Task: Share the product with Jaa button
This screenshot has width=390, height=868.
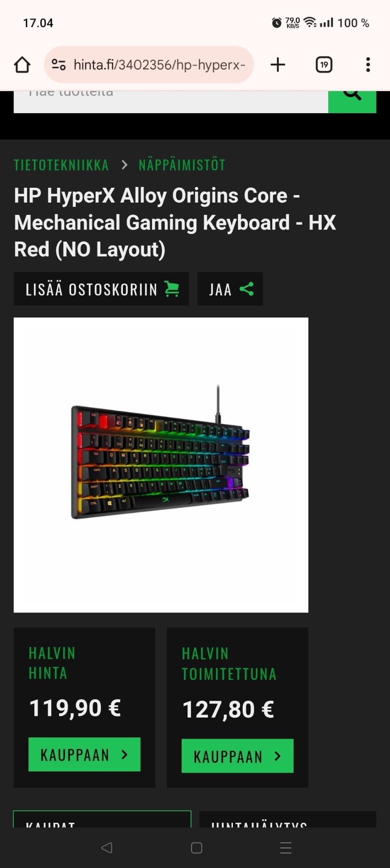Action: point(230,289)
